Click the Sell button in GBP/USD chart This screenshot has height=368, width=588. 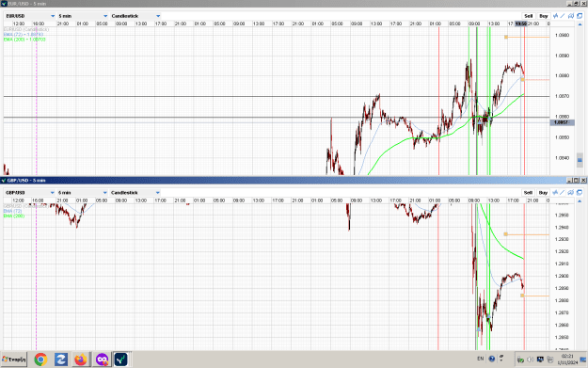click(529, 192)
